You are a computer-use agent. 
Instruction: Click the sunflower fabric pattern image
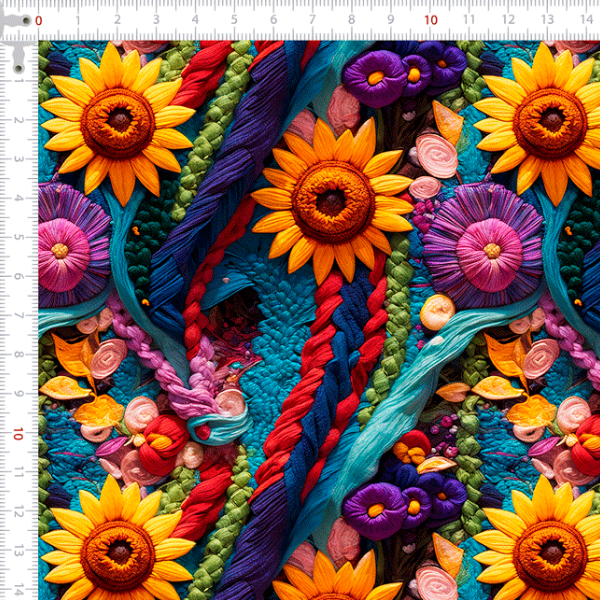coord(319,320)
